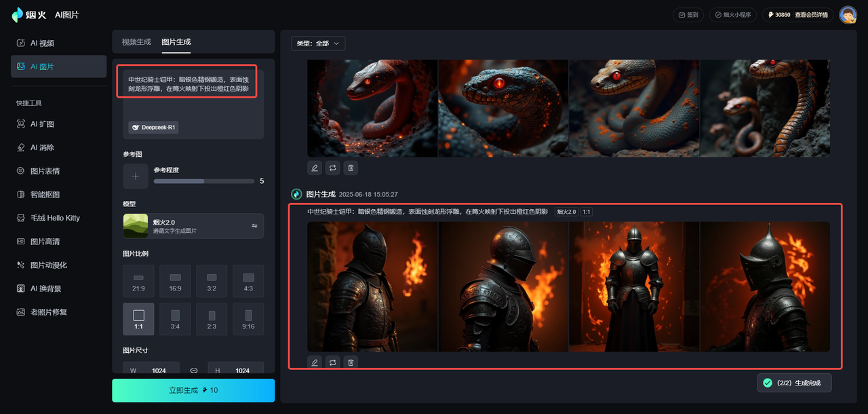The width and height of the screenshot is (868, 414).
Task: Adjust the 参考程度 slider
Action: [x=203, y=181]
